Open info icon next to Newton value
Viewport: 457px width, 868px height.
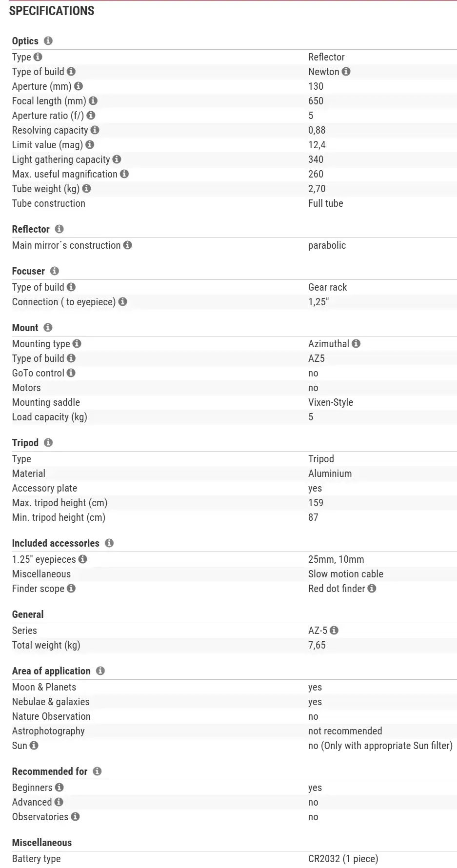[346, 72]
